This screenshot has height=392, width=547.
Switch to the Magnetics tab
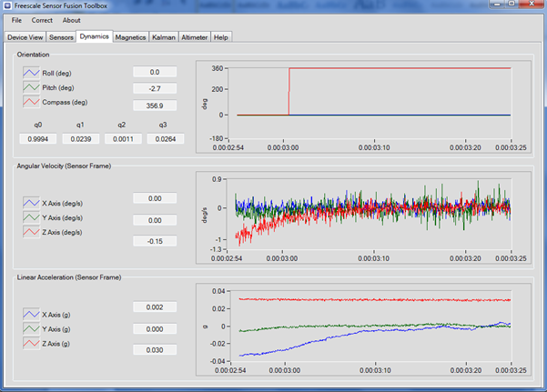click(x=130, y=37)
